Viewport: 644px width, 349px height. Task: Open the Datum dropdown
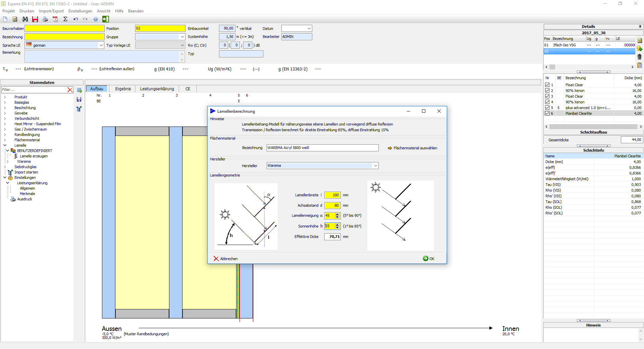pyautogui.click(x=309, y=29)
